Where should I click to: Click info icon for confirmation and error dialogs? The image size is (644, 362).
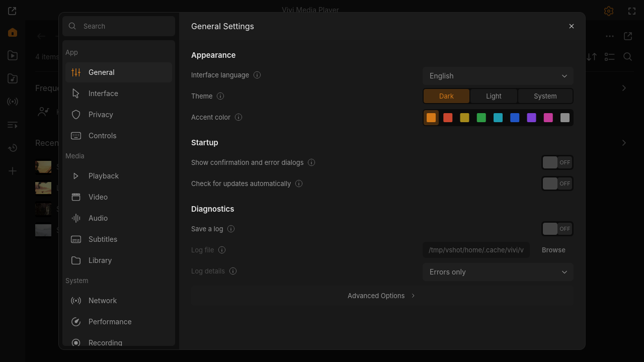(311, 162)
